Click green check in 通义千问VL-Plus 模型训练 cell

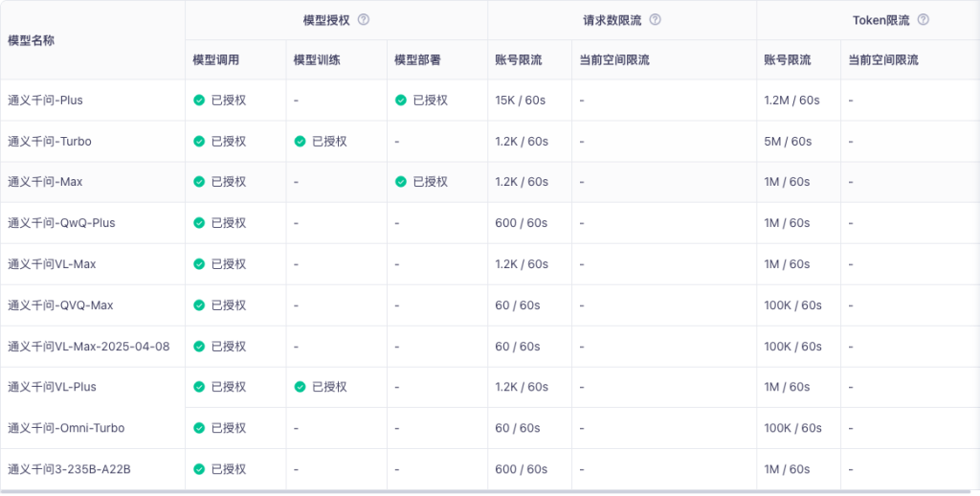(300, 387)
